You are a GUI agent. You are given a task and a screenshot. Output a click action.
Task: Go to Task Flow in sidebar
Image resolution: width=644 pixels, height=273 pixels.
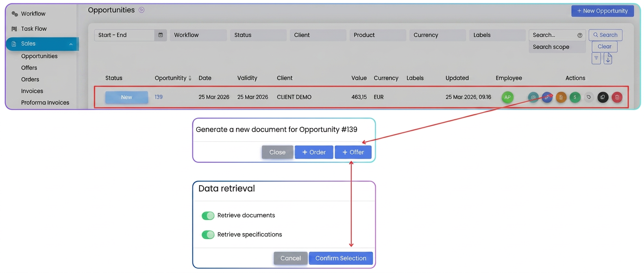click(34, 28)
